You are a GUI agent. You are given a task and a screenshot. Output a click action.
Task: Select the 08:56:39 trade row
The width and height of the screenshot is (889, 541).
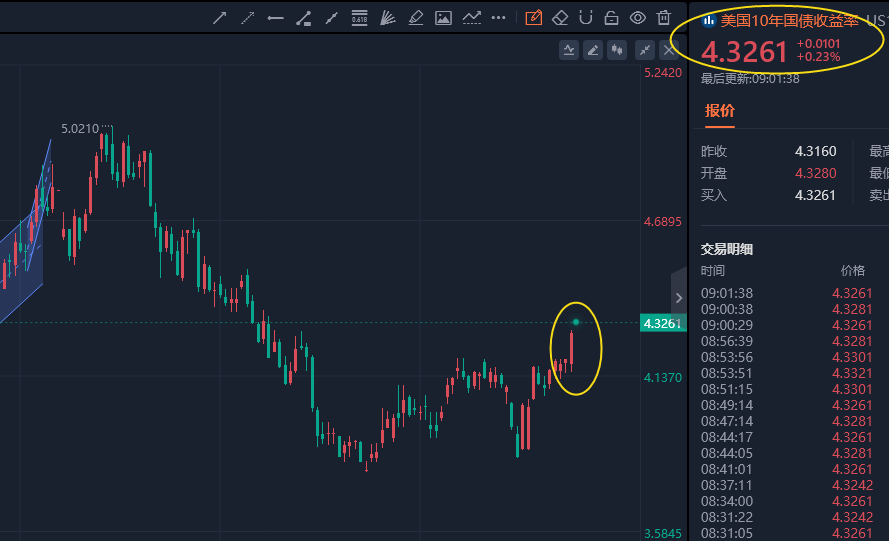pos(787,341)
